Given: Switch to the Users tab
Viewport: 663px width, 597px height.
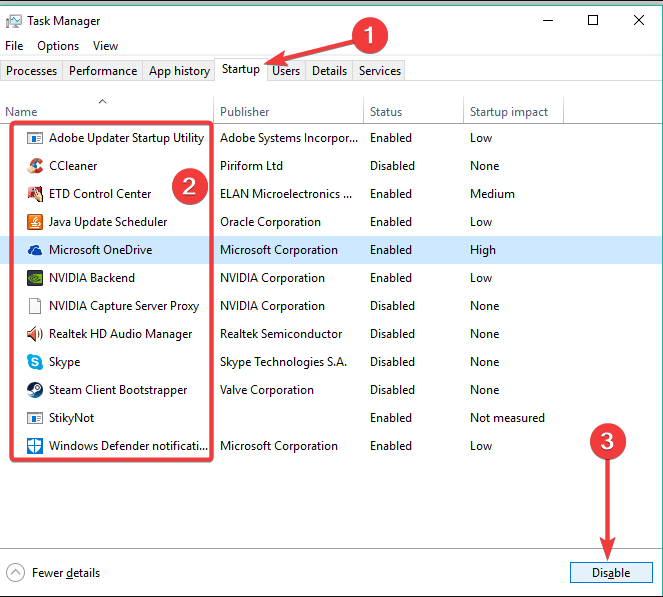Looking at the screenshot, I should coord(286,71).
